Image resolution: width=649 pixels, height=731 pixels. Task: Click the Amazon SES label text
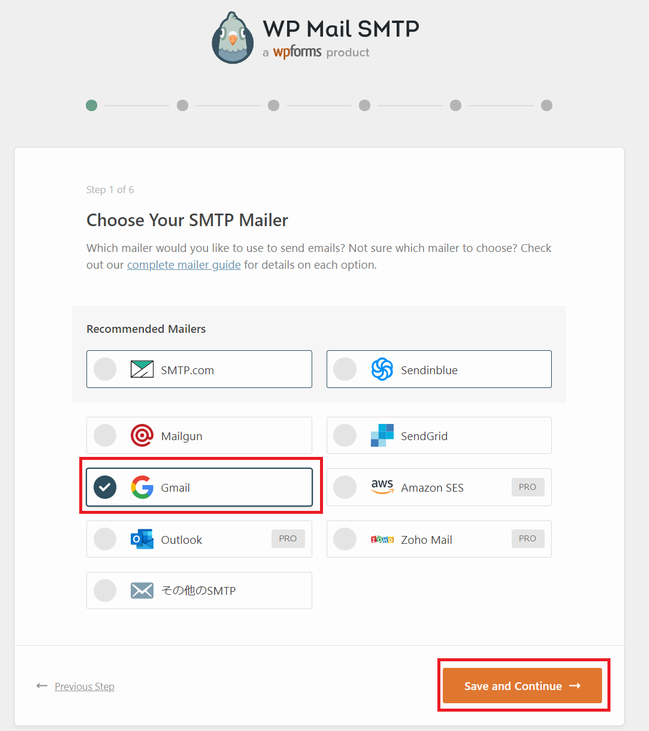pos(432,488)
